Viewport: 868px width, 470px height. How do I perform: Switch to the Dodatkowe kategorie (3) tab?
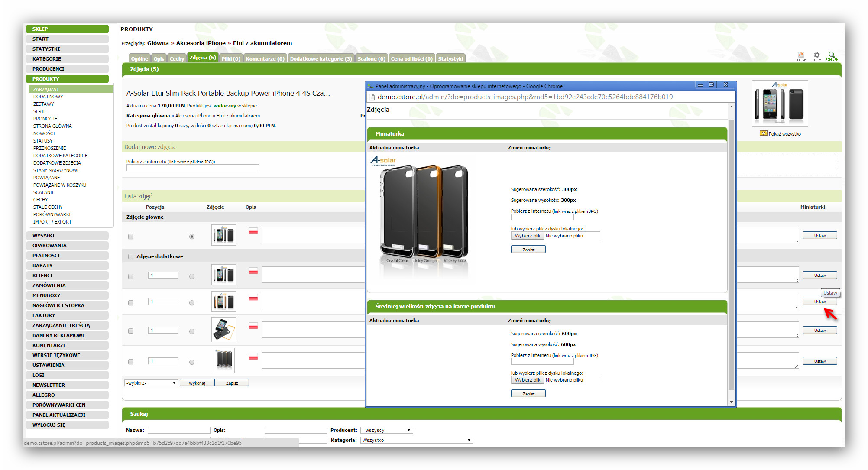[321, 58]
